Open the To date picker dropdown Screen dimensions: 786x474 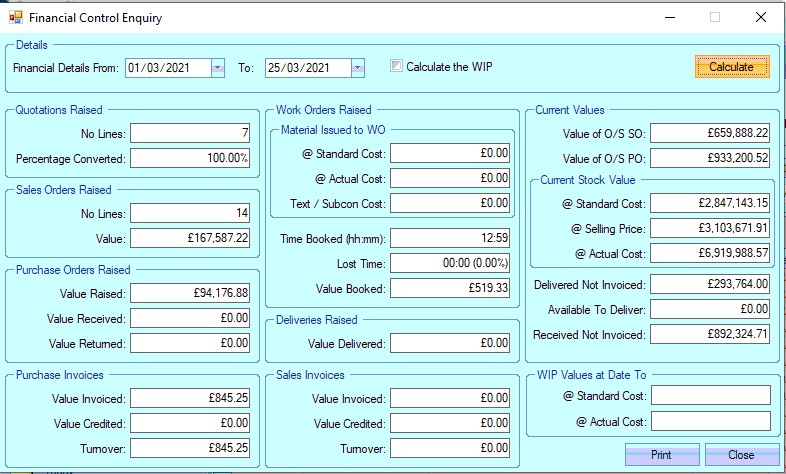coord(358,68)
